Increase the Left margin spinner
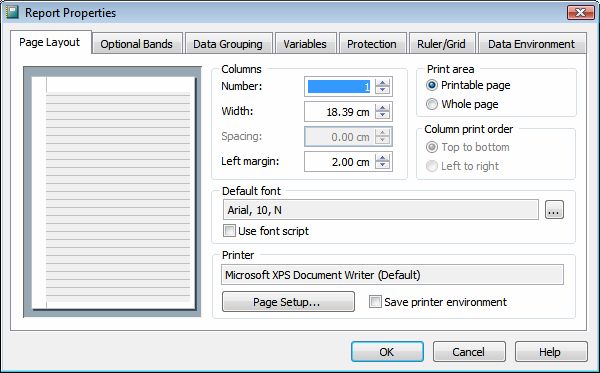 [x=382, y=158]
